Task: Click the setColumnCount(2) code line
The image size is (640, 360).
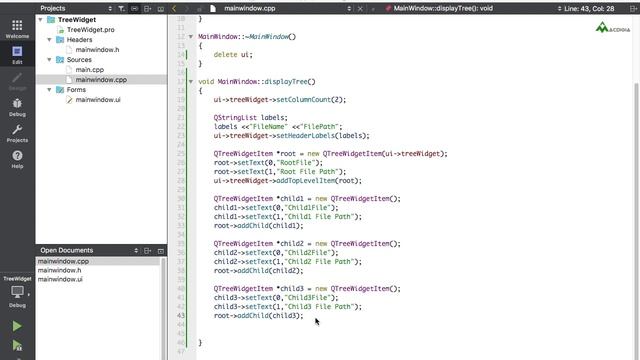Action: 280,100
